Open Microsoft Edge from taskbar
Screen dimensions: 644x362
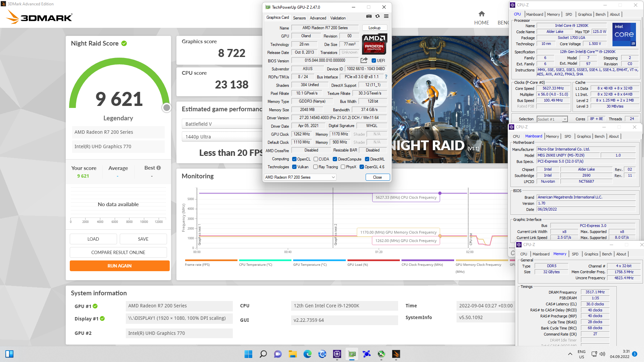(308, 354)
